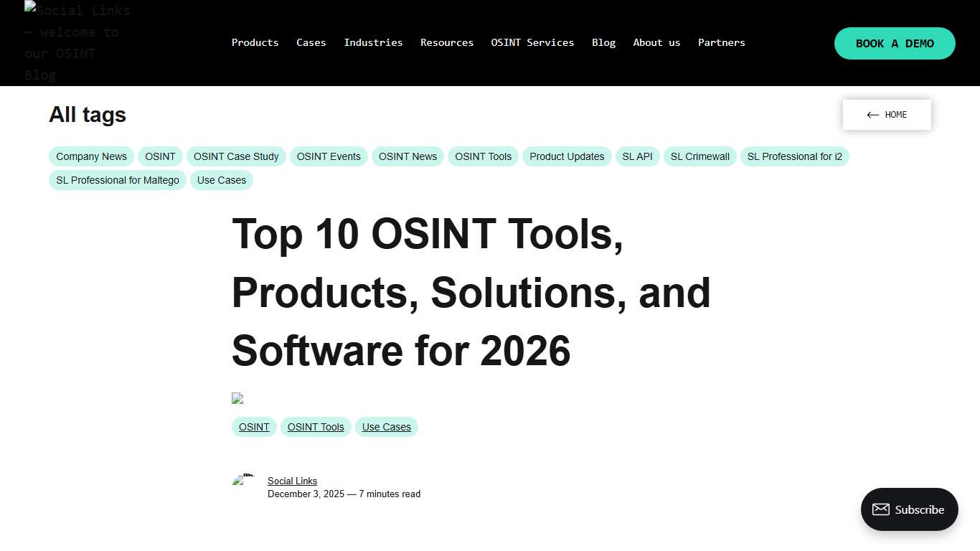Viewport: 980px width, 551px height.
Task: Select the OSINT Case Study tag
Action: click(x=236, y=156)
